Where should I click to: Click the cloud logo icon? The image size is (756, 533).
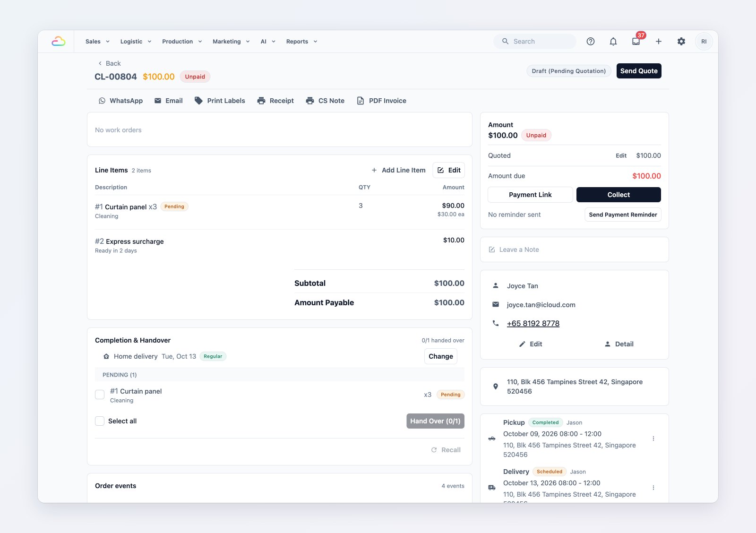click(59, 42)
